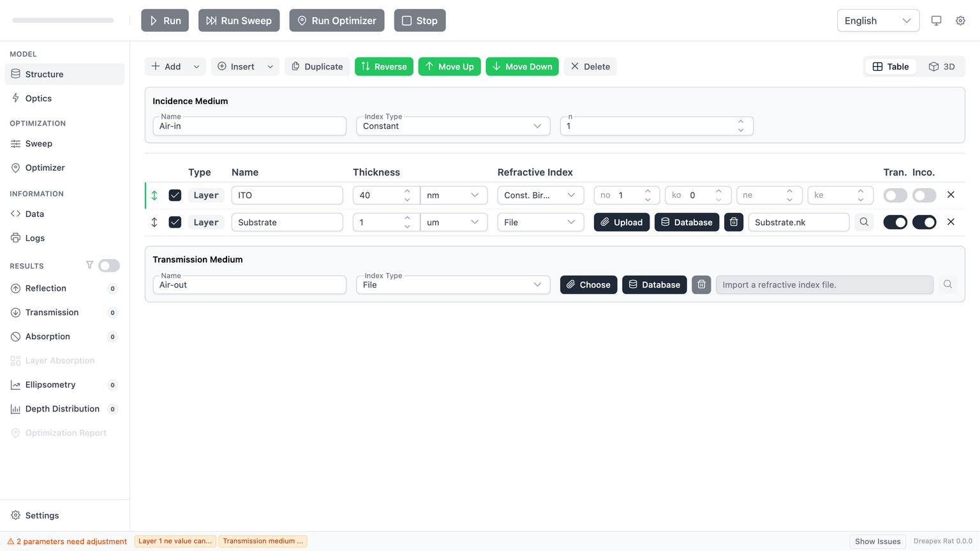
Task: Click trash icon in Transmission Medium panel
Action: point(701,284)
